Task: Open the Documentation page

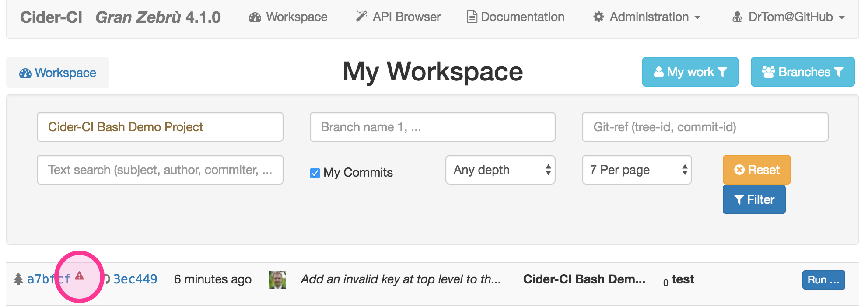Action: coord(515,17)
